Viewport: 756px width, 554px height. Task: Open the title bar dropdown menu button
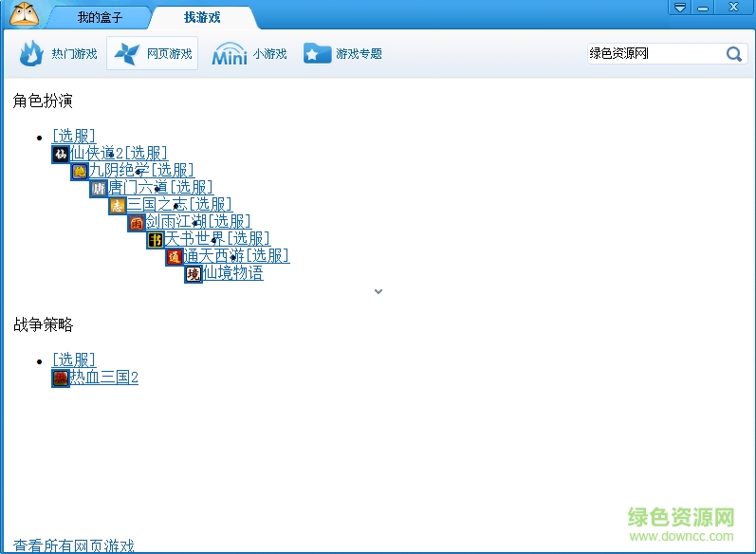point(679,8)
